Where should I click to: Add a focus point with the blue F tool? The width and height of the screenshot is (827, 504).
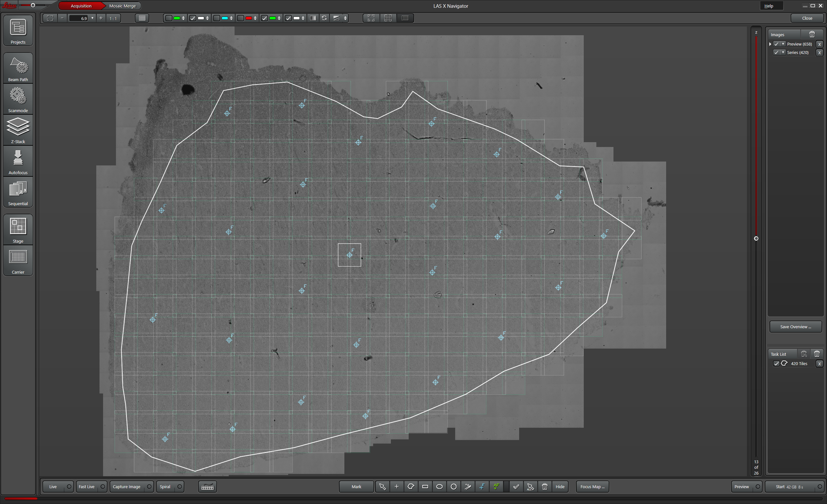(482, 487)
